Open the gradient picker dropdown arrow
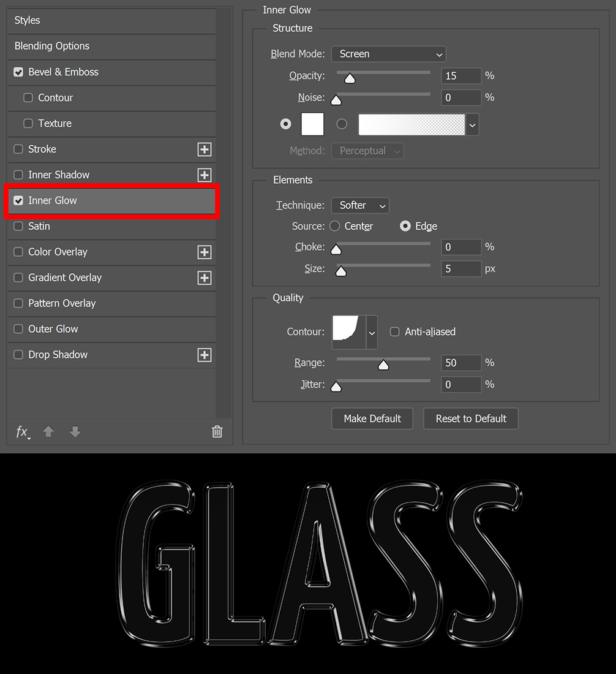 471,124
